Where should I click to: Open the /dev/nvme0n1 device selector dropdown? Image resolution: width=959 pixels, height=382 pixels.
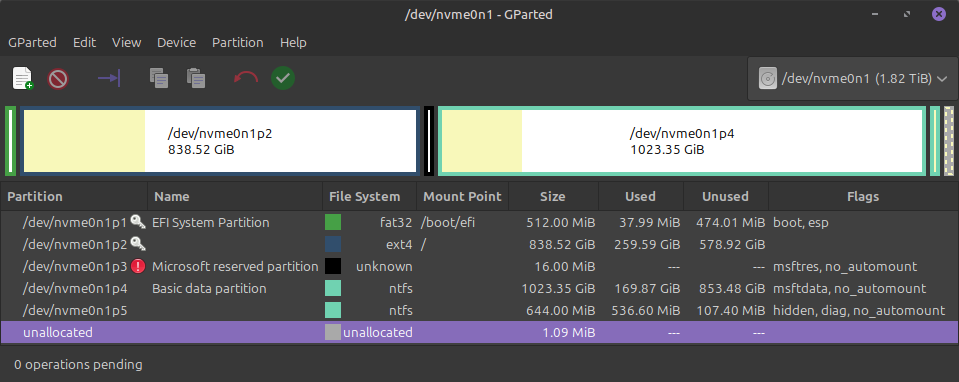point(853,78)
